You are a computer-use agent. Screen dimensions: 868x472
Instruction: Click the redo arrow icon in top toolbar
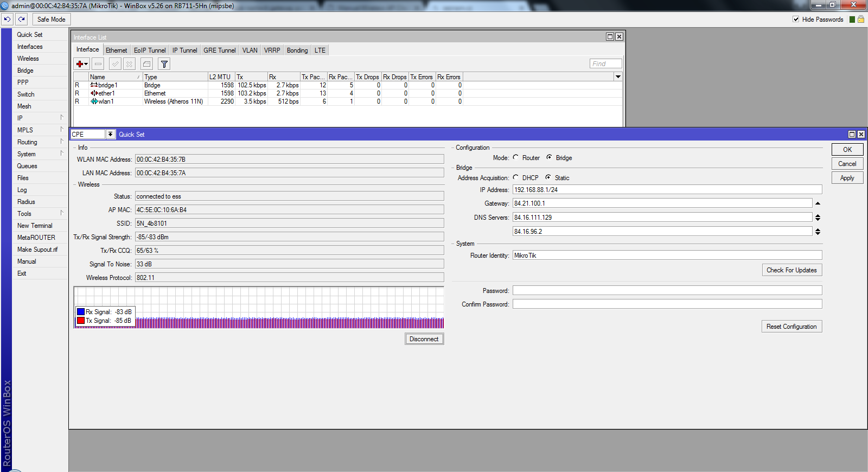pos(22,19)
